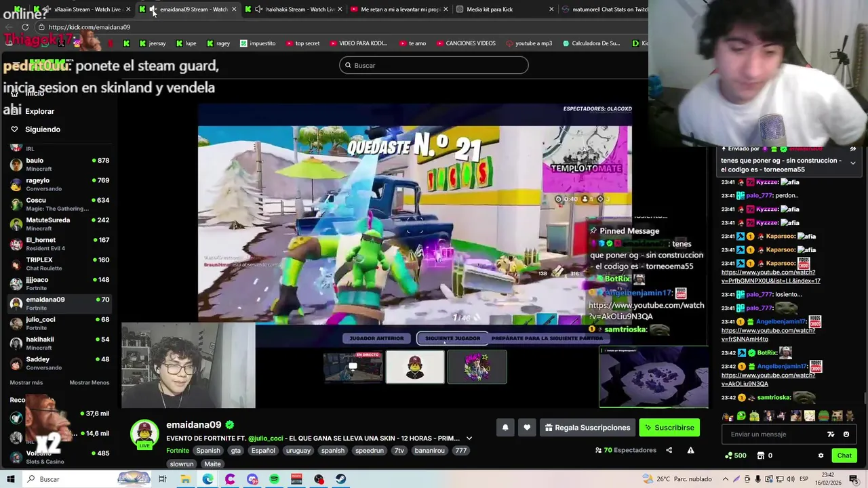
Task: Click the 7tv stream tag
Action: [x=399, y=451]
